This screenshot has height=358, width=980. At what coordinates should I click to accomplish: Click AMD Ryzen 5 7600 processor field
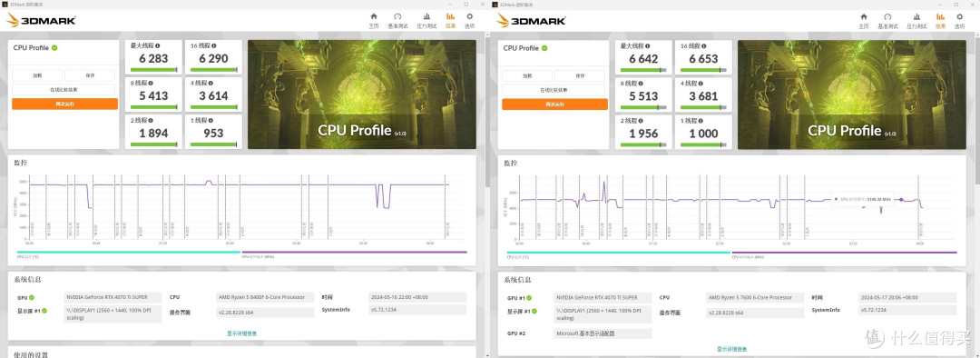coord(755,297)
